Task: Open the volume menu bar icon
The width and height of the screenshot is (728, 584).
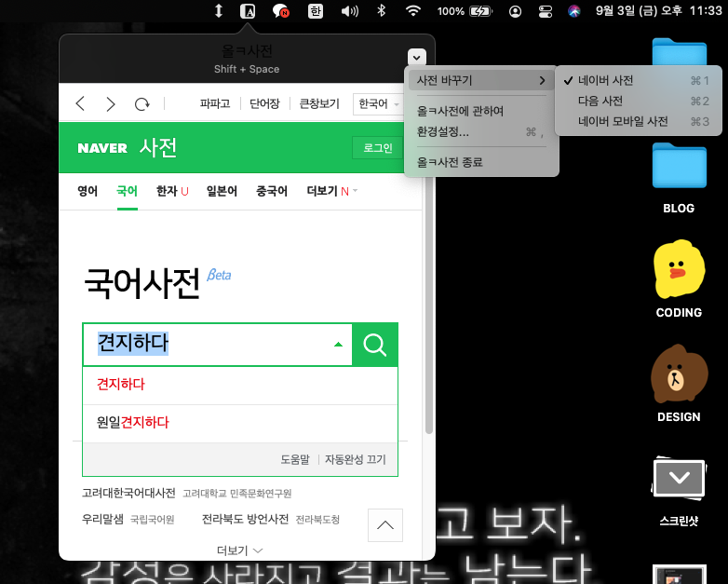Action: point(350,10)
